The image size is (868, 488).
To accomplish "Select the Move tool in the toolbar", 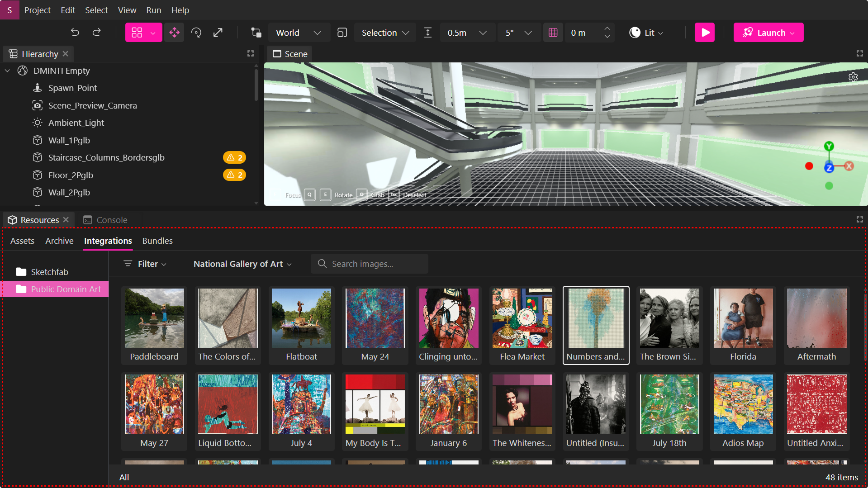I will [174, 32].
